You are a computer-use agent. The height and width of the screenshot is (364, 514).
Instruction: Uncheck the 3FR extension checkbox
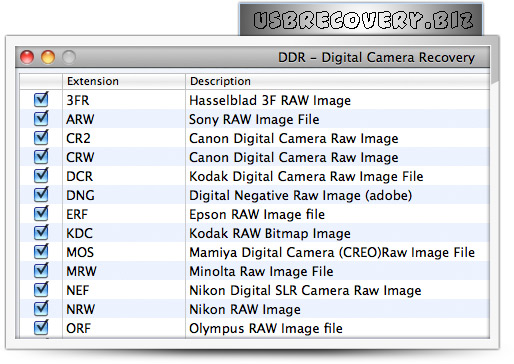pos(41,100)
